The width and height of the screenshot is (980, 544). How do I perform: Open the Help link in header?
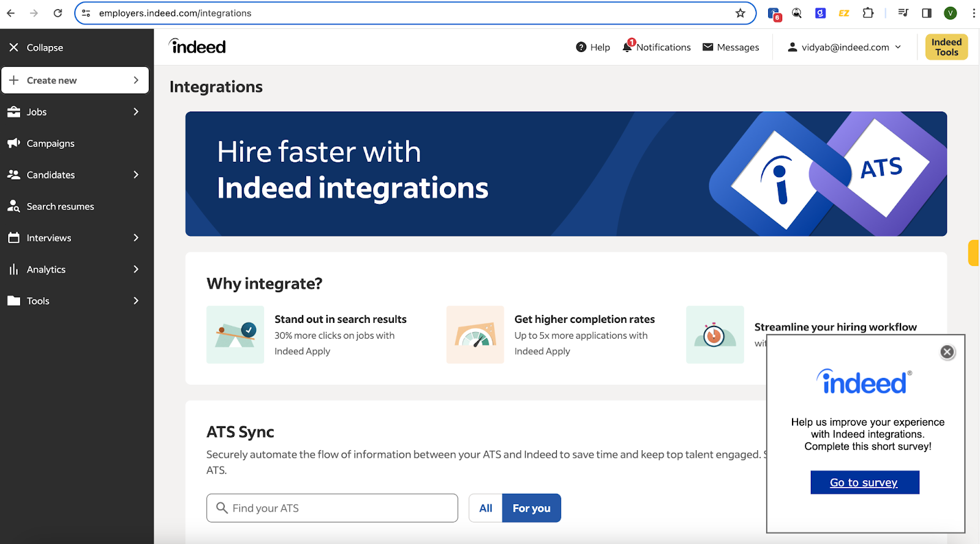(600, 47)
